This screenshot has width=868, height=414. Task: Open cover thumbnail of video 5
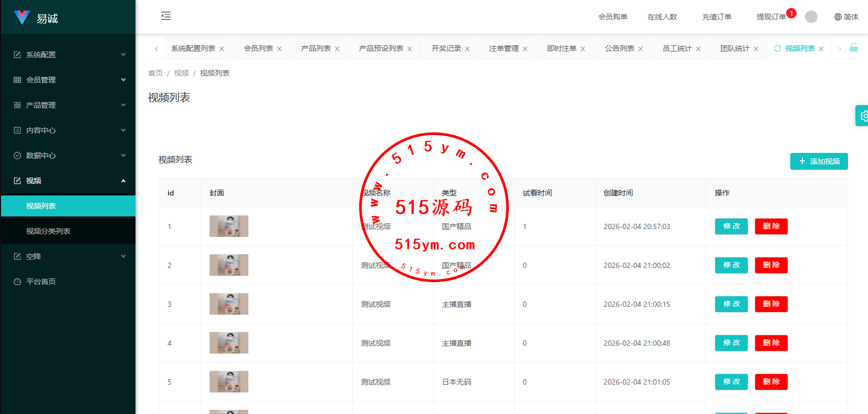pyautogui.click(x=229, y=382)
